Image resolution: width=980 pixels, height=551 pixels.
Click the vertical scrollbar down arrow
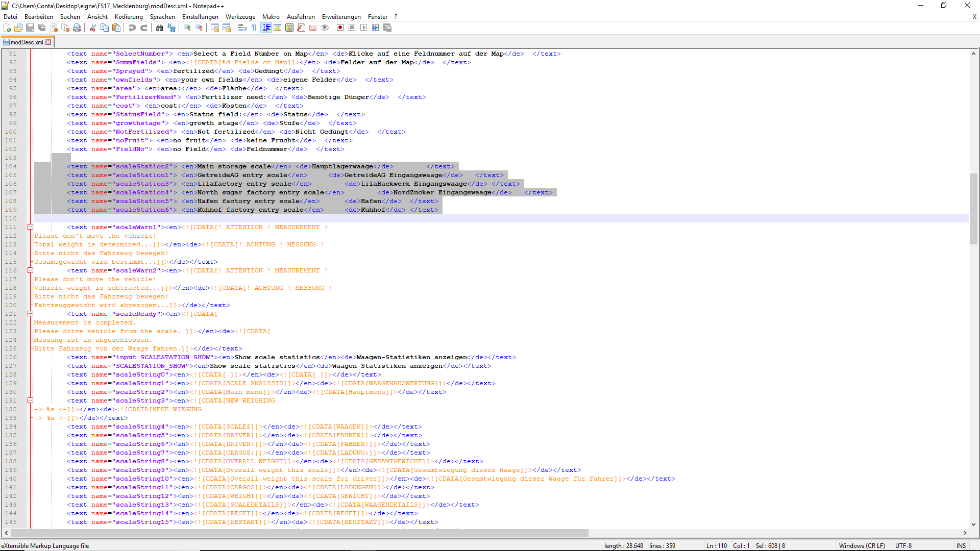point(973,524)
